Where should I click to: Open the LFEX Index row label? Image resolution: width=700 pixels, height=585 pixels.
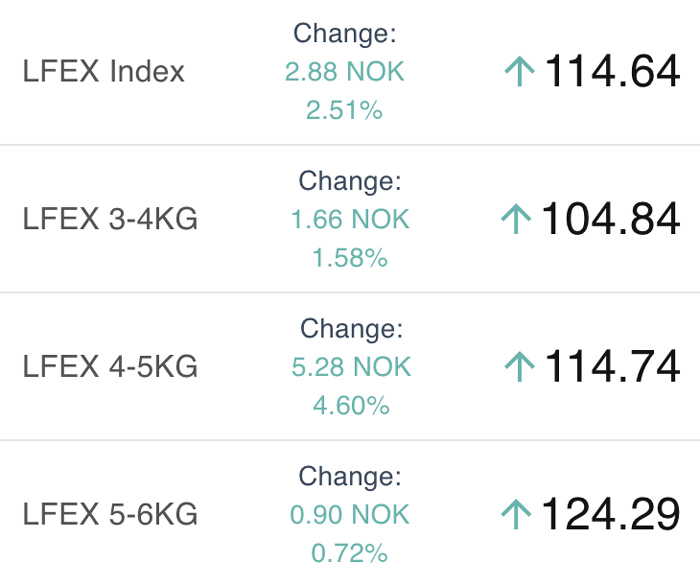[104, 71]
